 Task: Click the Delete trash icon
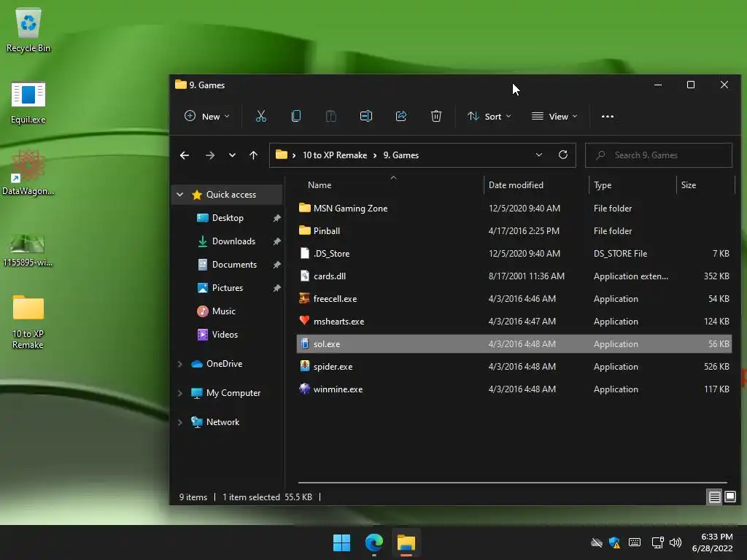tap(436, 116)
